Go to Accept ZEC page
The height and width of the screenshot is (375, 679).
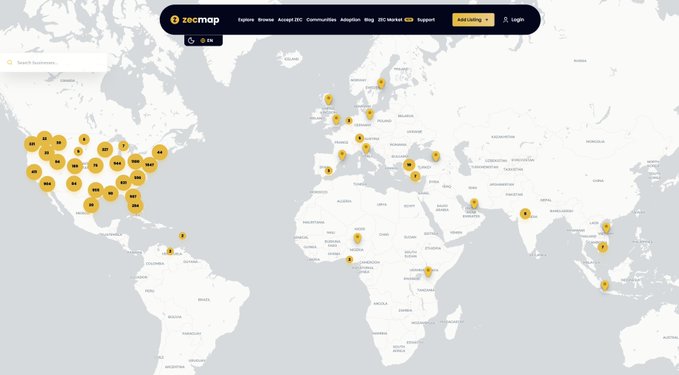coord(290,19)
